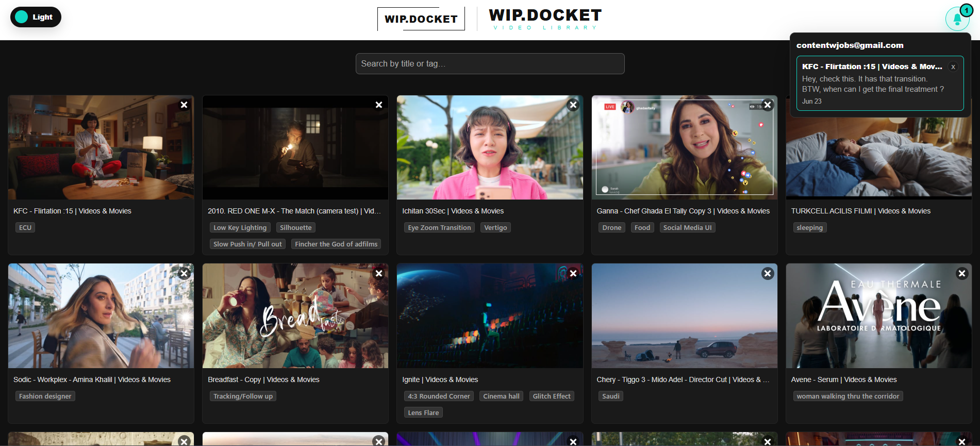Click the Ichitan 30Sec card title
Screen dimensions: 980x446
pos(453,211)
